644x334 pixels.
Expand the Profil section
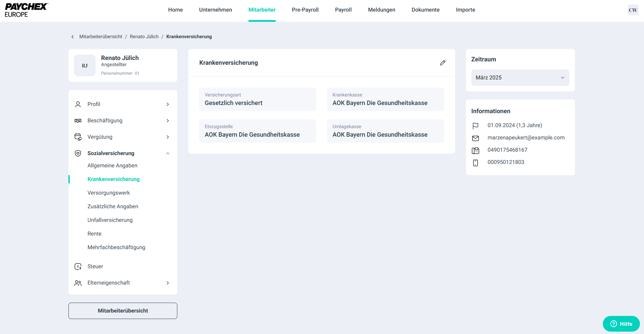pyautogui.click(x=168, y=104)
